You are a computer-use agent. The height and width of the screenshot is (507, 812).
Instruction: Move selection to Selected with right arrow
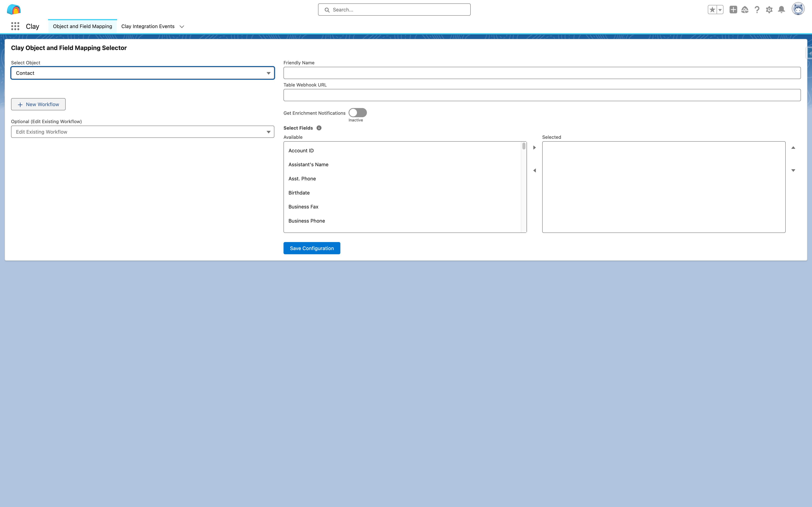point(535,148)
